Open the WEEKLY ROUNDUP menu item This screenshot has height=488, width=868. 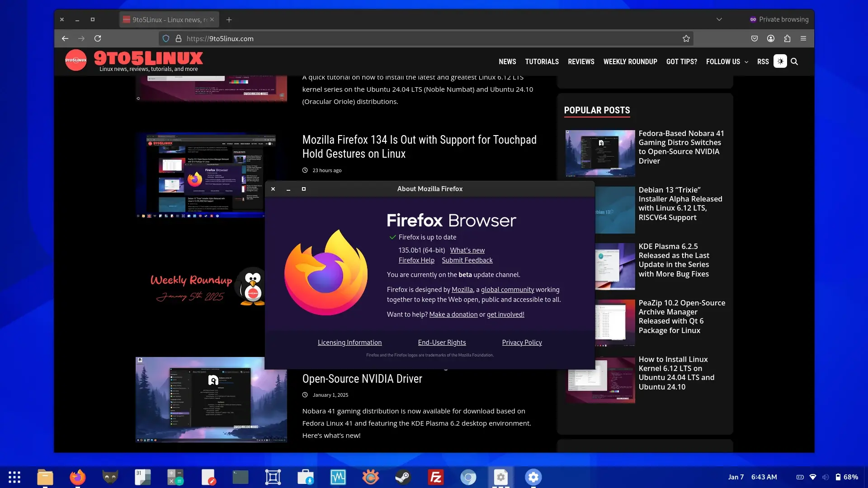630,61
